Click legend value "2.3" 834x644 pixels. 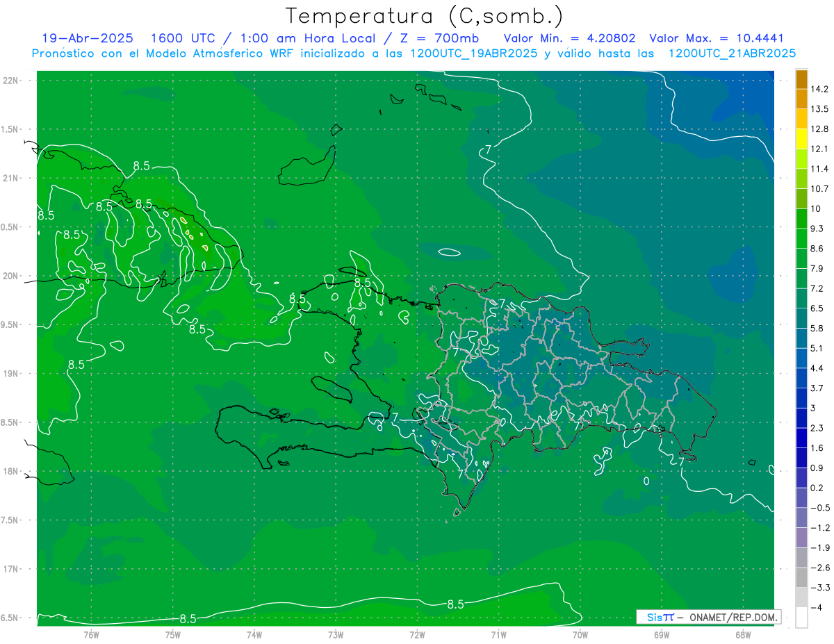click(817, 428)
